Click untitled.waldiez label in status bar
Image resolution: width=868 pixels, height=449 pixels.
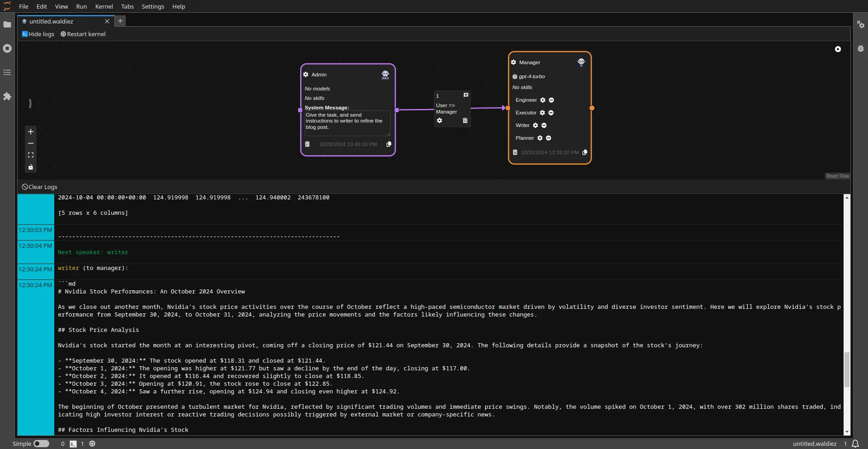click(x=815, y=444)
